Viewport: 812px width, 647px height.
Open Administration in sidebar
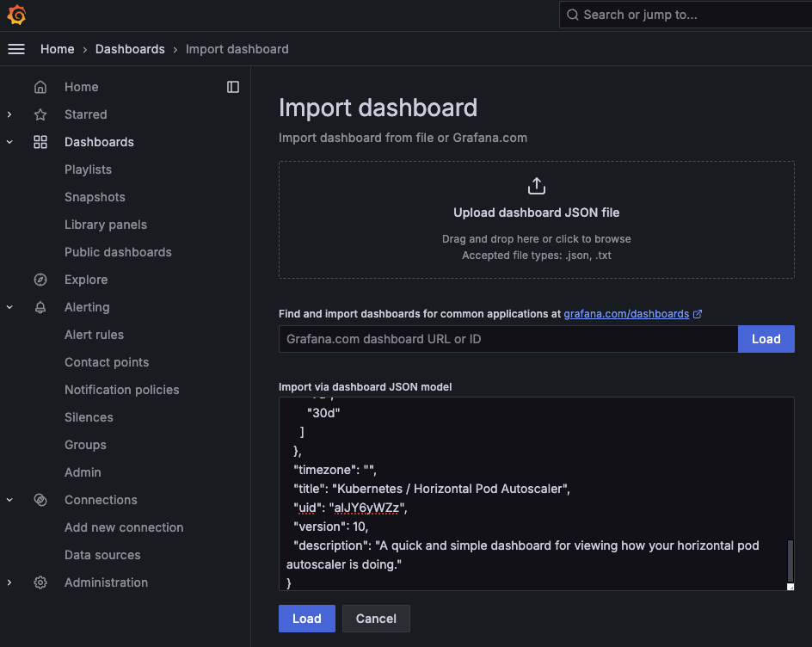coord(106,582)
